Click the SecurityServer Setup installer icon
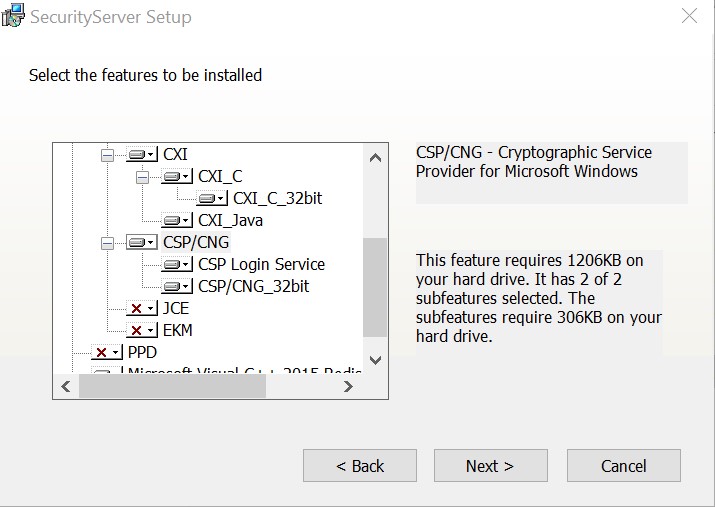Screen dimensions: 715x507 [x=13, y=16]
